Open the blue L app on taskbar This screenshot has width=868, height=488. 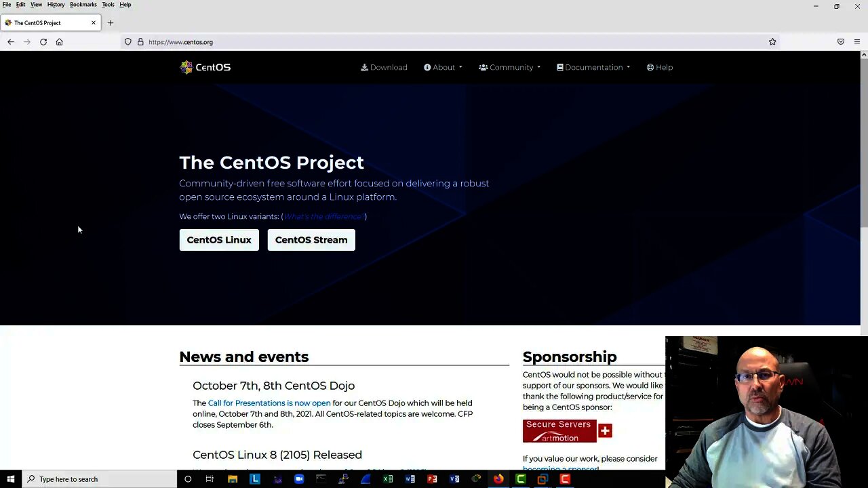(x=255, y=479)
